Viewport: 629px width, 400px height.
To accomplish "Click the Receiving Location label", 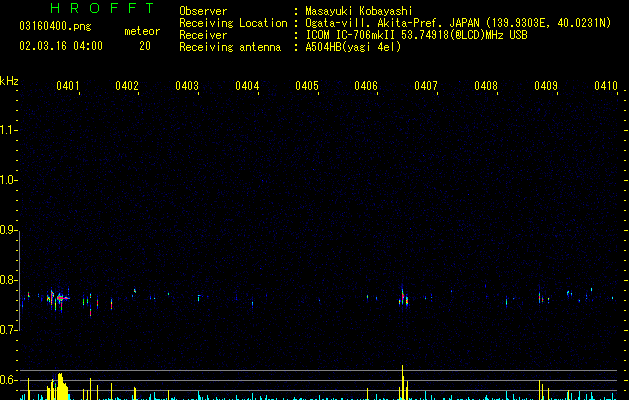I will 233,23.
